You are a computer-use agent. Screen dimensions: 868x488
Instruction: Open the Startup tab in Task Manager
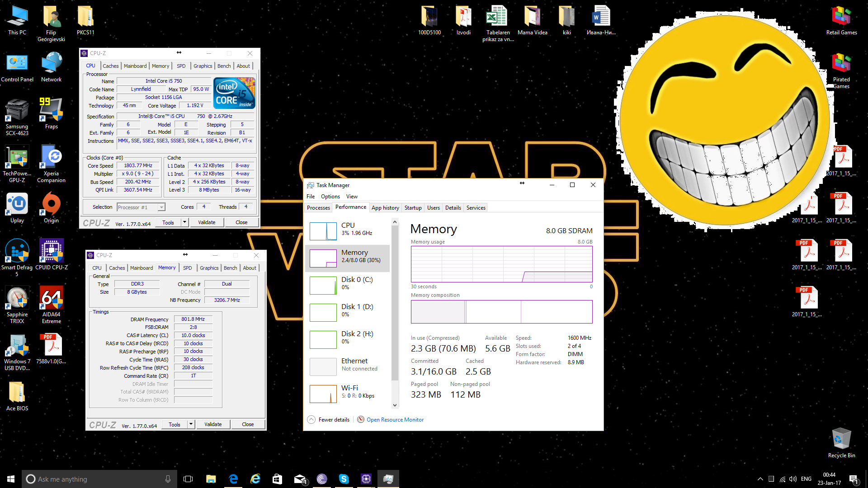(413, 208)
